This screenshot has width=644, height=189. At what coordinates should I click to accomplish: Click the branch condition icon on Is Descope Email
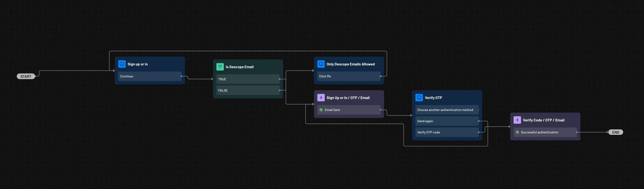220,67
